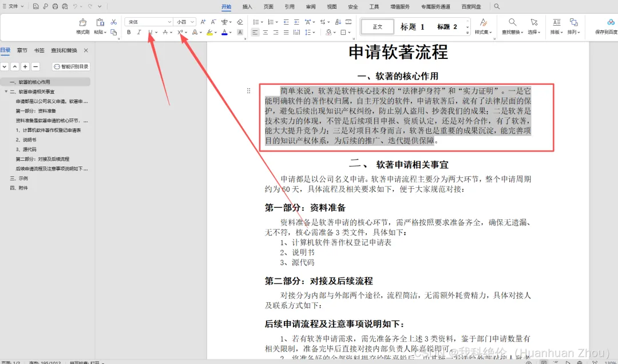The height and width of the screenshot is (364, 618).
Task: Collapse the 二、软著申请相关事宜 outline node
Action: 6,92
